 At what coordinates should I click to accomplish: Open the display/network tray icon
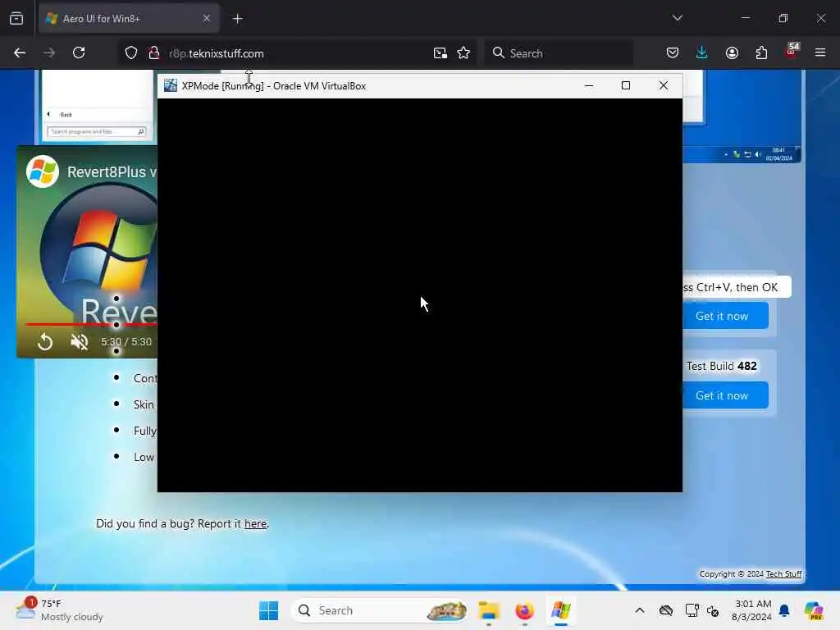click(692, 610)
